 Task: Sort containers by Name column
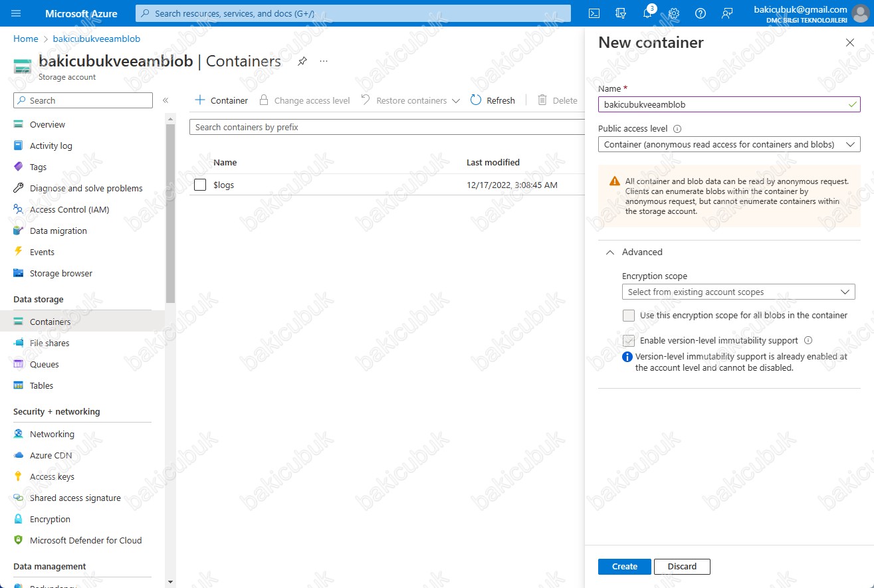click(225, 162)
